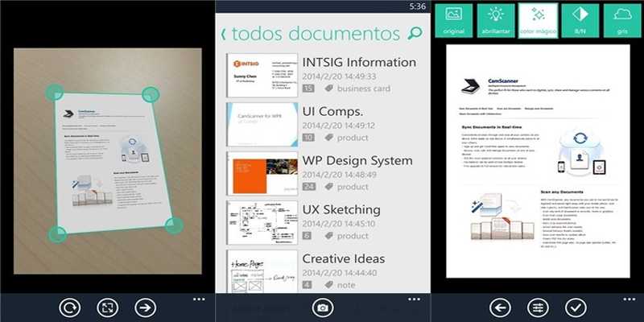Tap page count 15 badge
The width and height of the screenshot is (644, 322).
308,89
